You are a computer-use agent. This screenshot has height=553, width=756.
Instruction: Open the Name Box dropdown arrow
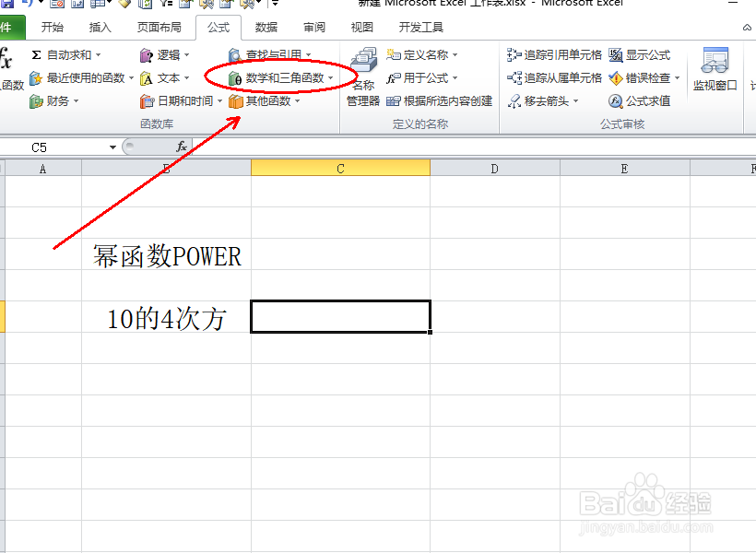(x=112, y=146)
